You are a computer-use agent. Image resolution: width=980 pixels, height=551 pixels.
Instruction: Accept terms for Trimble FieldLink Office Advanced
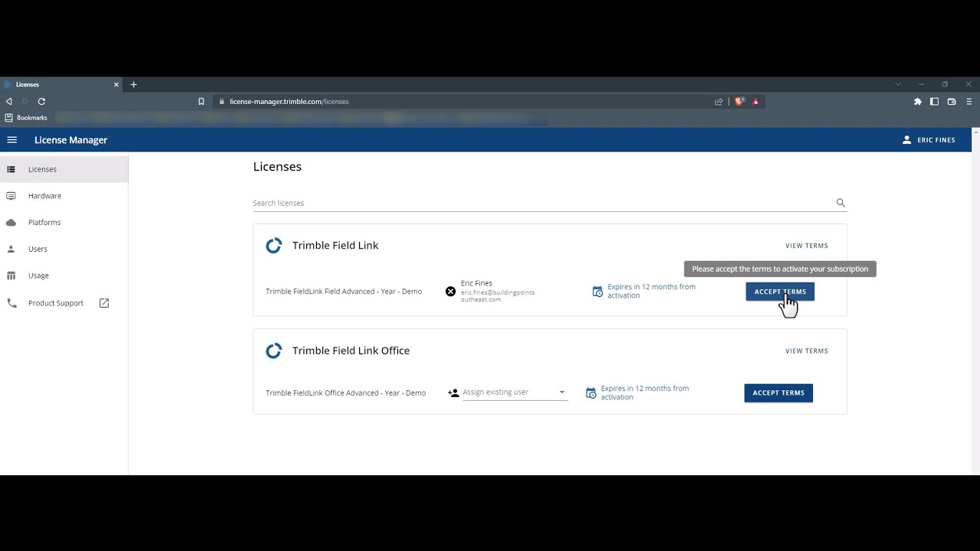coord(779,393)
